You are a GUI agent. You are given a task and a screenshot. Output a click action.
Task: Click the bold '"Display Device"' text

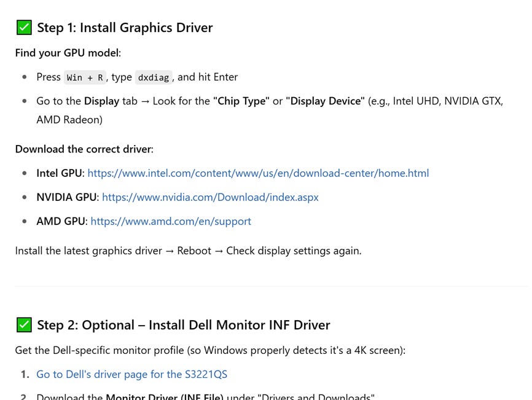coord(326,101)
